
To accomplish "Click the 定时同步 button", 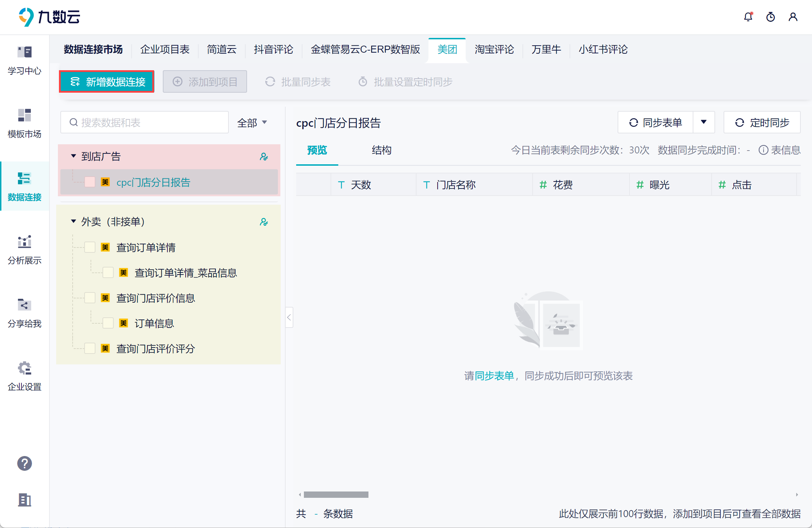I will coord(762,122).
